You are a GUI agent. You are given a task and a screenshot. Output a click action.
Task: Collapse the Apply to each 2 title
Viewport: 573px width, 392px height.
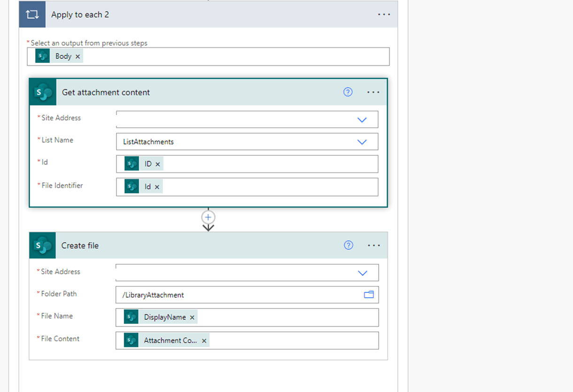click(80, 15)
